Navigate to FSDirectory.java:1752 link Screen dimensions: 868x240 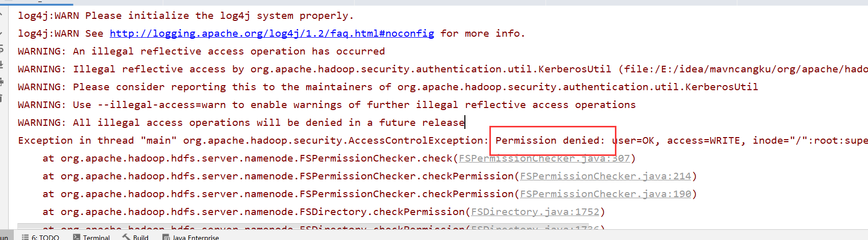coord(535,212)
